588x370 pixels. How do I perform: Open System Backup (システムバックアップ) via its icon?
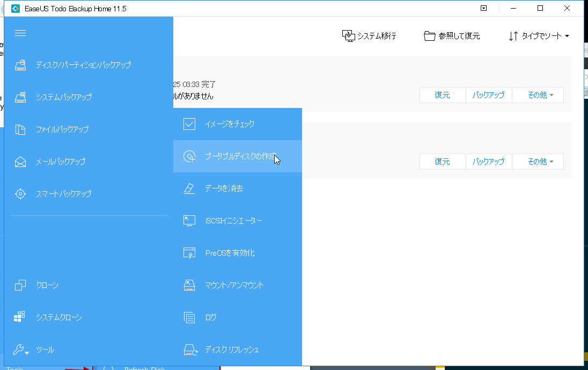20,97
